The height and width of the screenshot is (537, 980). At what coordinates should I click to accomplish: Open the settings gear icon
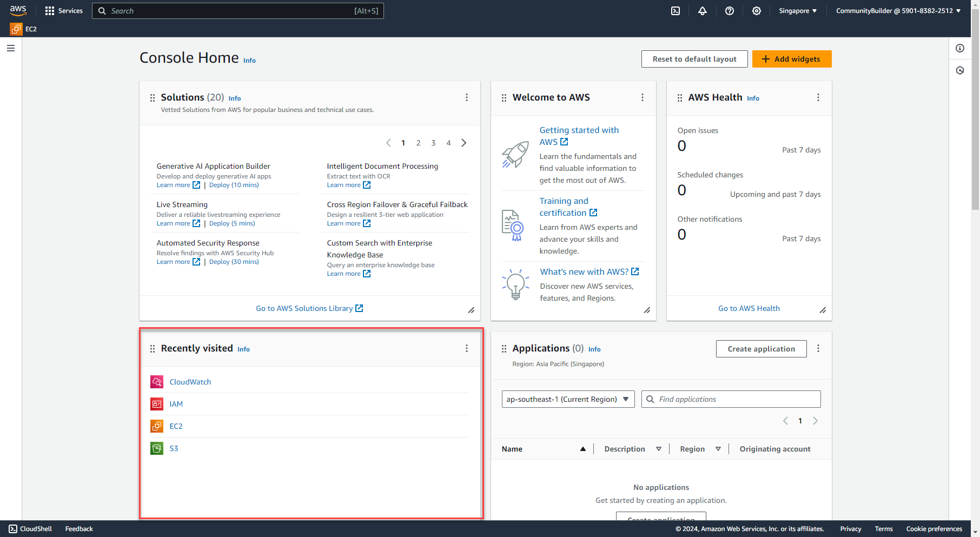[756, 11]
